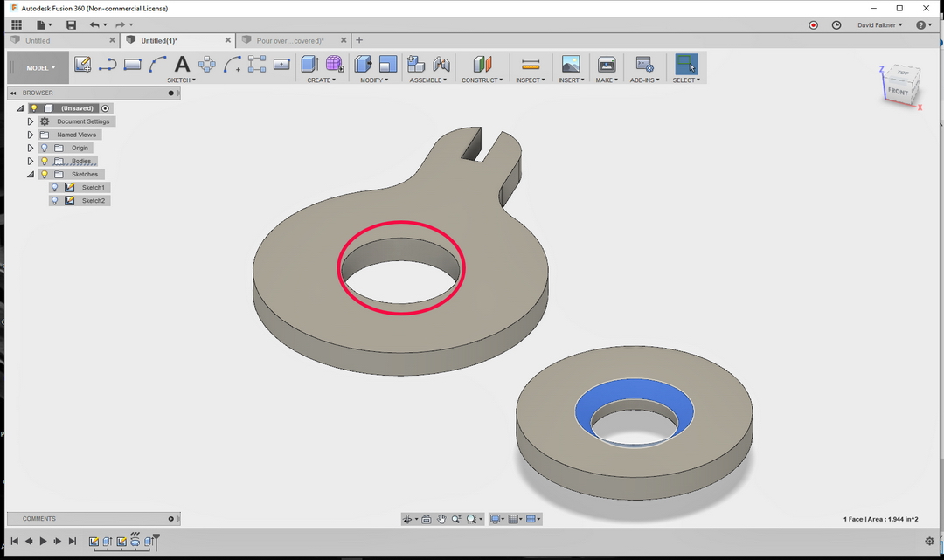
Task: Select the Text sketch tool
Action: coord(181,64)
